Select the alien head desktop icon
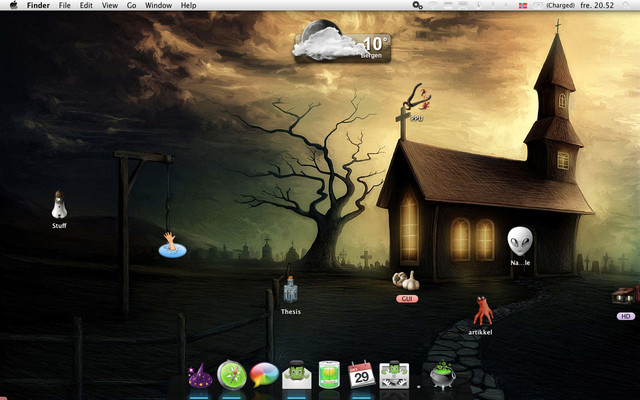This screenshot has height=400, width=640. click(x=520, y=242)
